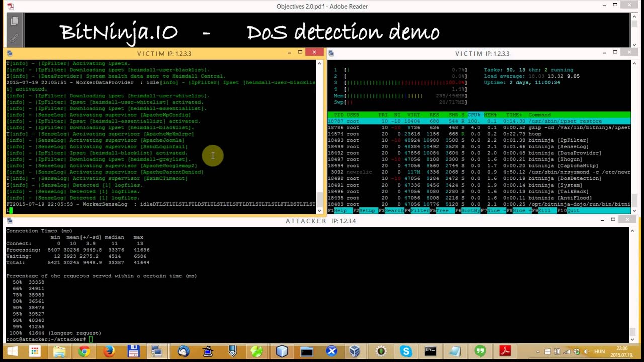Select the bitninja [CaptchaHttp] process row

click(479, 166)
